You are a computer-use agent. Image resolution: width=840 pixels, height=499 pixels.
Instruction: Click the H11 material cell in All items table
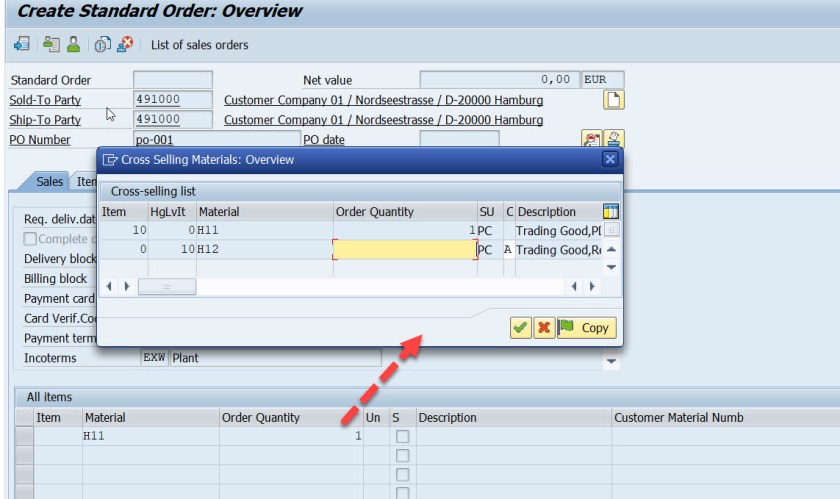[151, 436]
